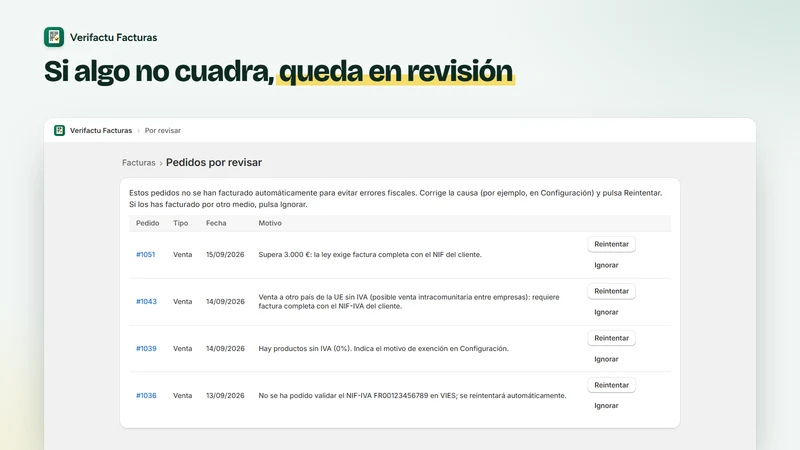This screenshot has height=450, width=800.
Task: Open order #1043
Action: (x=146, y=302)
